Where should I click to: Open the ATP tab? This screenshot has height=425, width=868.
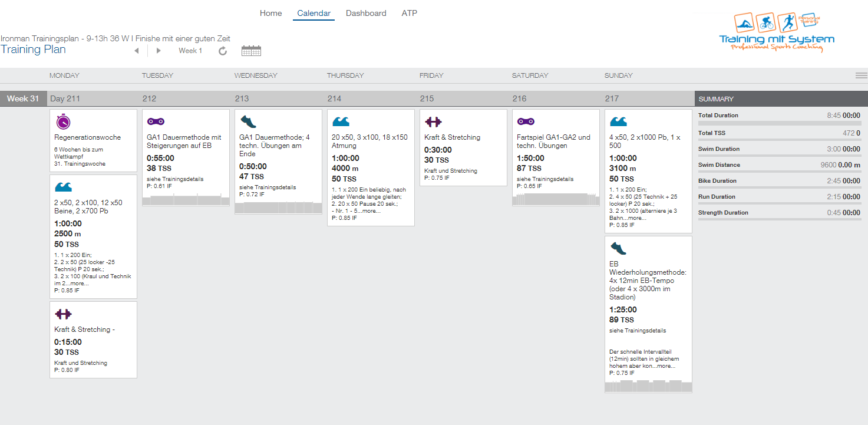(x=409, y=13)
